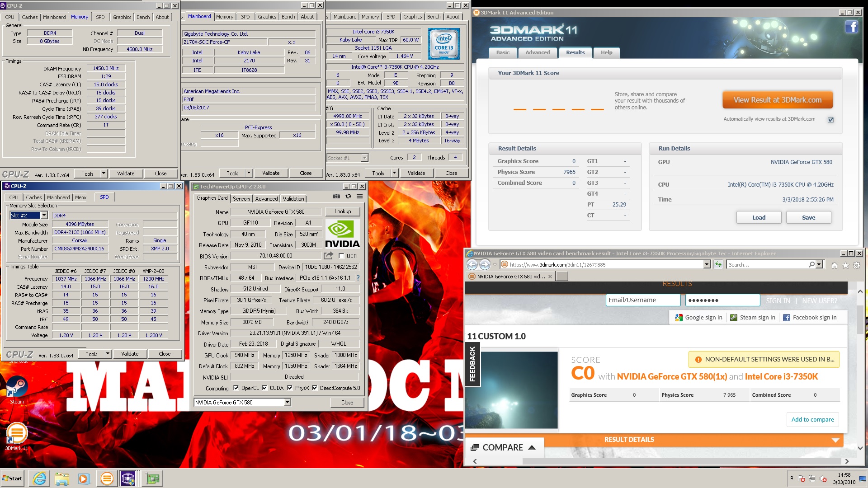Go forward in Internet Explorer

pyautogui.click(x=485, y=265)
